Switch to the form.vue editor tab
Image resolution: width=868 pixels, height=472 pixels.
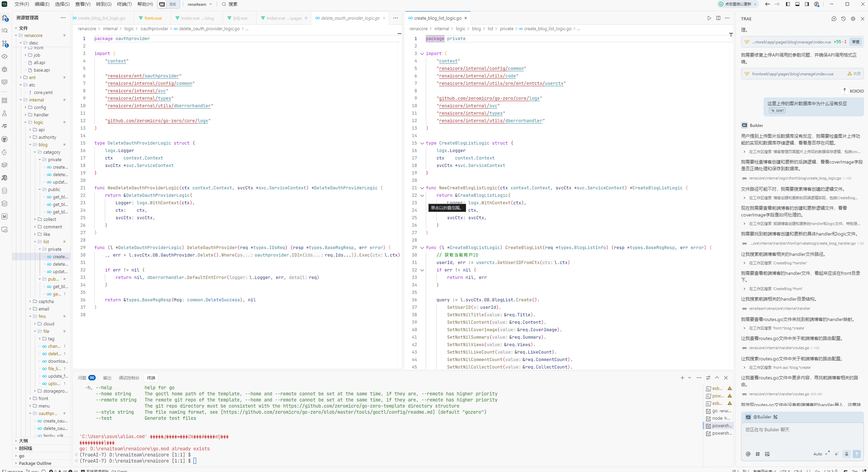tap(153, 18)
